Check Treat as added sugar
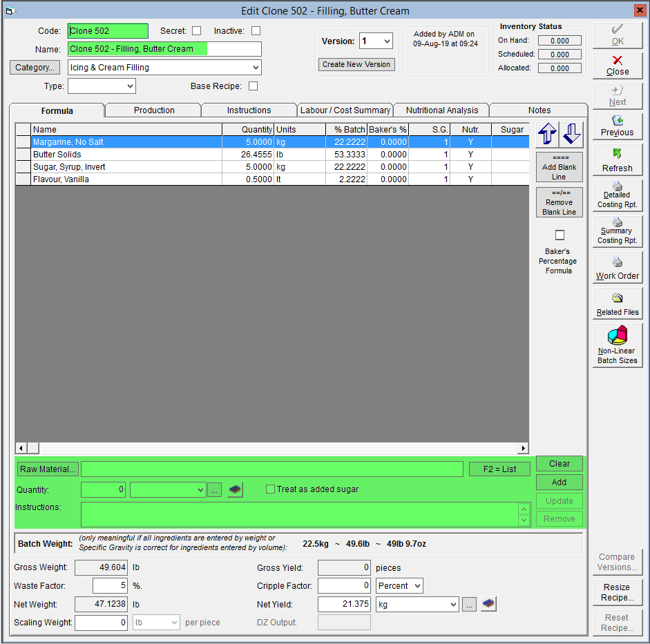This screenshot has height=644, width=650. coord(270,489)
